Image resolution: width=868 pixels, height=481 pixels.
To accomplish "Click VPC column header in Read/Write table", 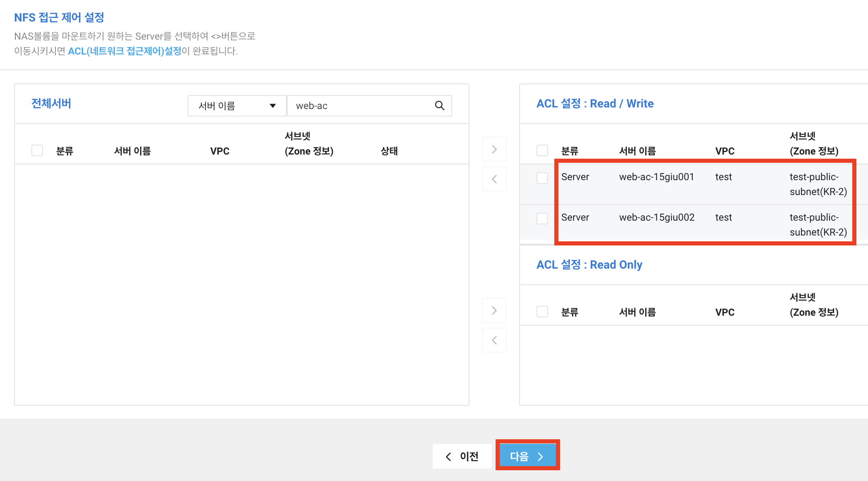I will coord(725,151).
